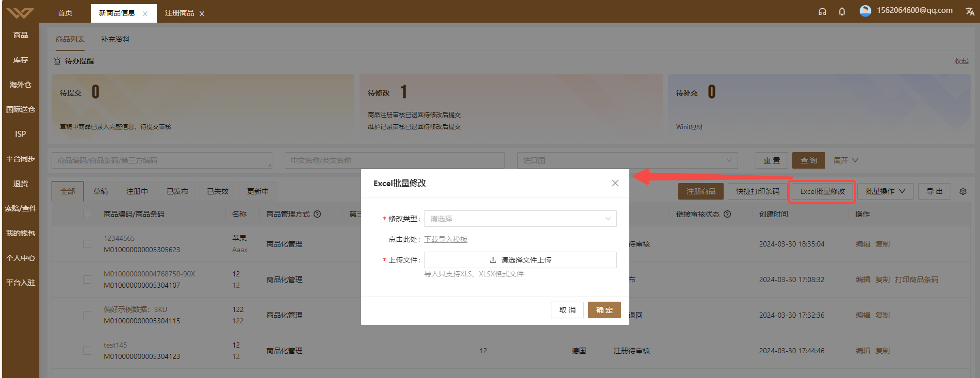Screen dimensions: 980x378
Task: Focus the 商品编码/商品条码/第三方编码 search field
Action: [x=161, y=160]
